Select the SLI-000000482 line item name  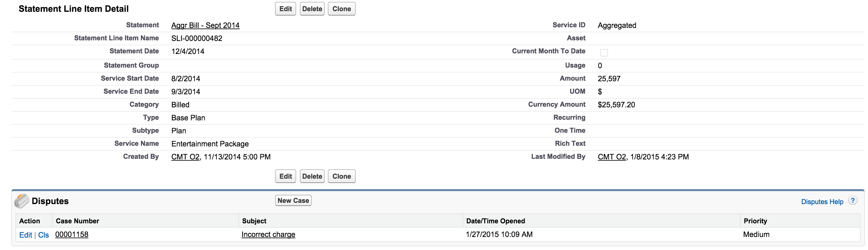pos(197,38)
